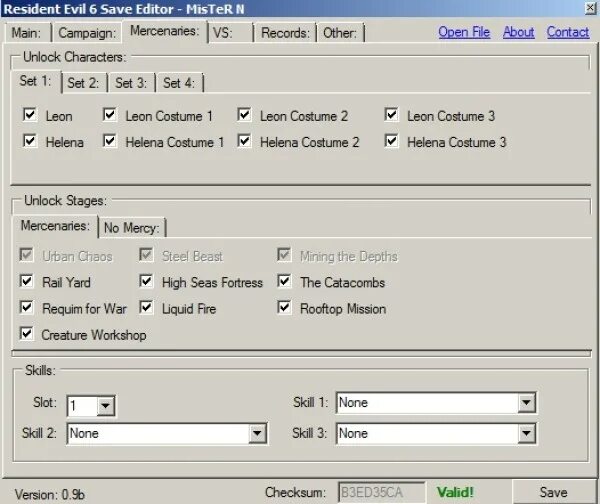Screen dimensions: 600x504
Task: Click the Contact link
Action: 568,32
